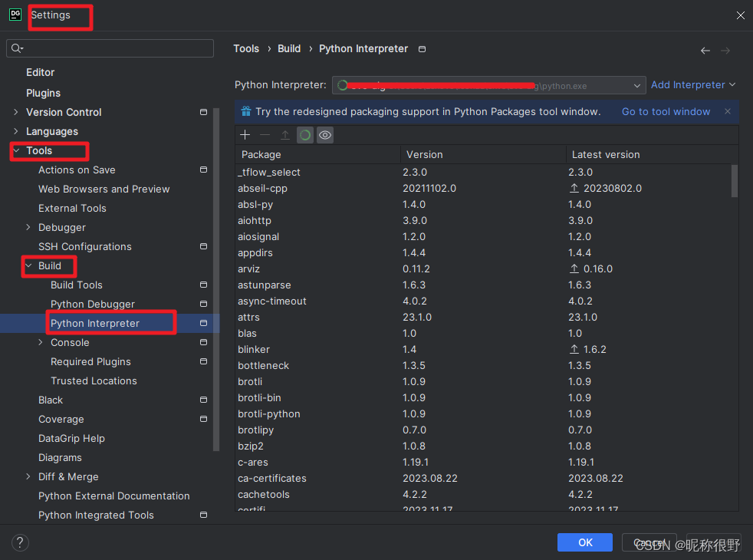This screenshot has width=753, height=560.
Task: Click the upgrade package arrow icon
Action: click(x=284, y=135)
